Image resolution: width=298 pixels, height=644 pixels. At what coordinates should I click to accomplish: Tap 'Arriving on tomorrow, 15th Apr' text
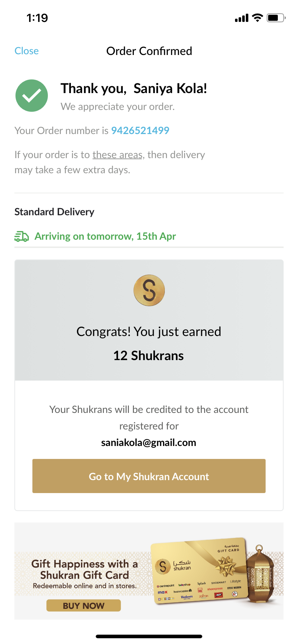(105, 236)
